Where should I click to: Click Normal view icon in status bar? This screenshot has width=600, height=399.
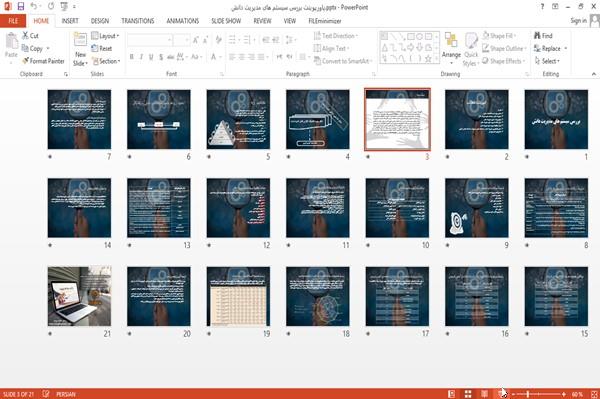[x=452, y=394]
